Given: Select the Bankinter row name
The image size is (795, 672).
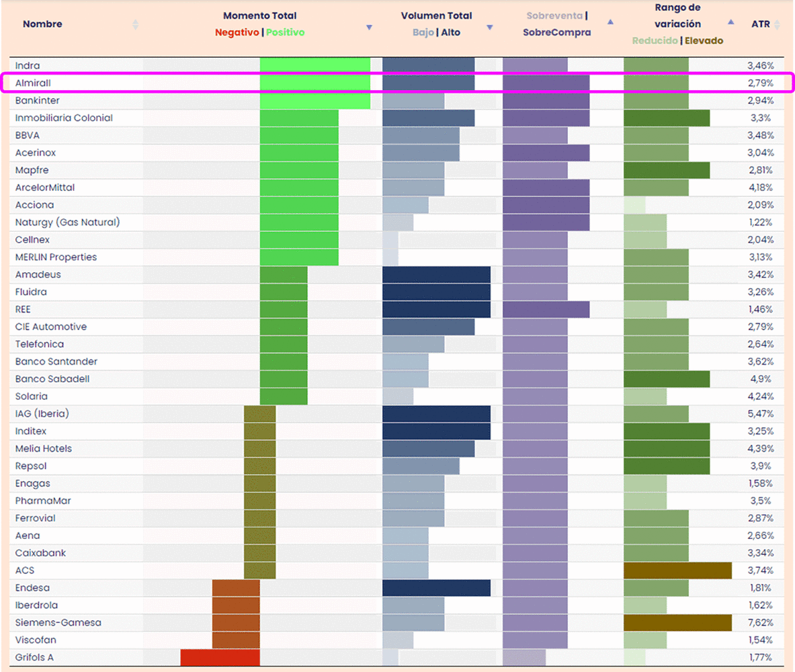Looking at the screenshot, I should [37, 100].
